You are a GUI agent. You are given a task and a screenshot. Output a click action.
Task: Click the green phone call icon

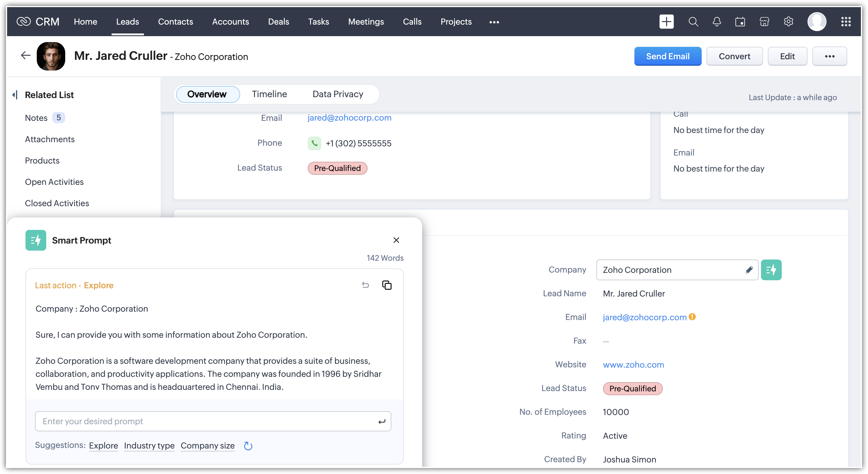click(314, 143)
